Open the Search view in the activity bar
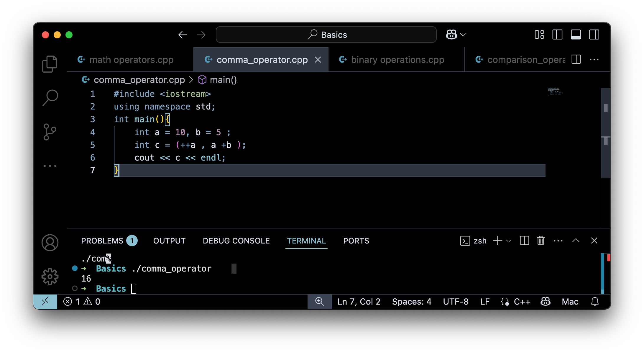Image resolution: width=644 pixels, height=353 pixels. click(50, 98)
